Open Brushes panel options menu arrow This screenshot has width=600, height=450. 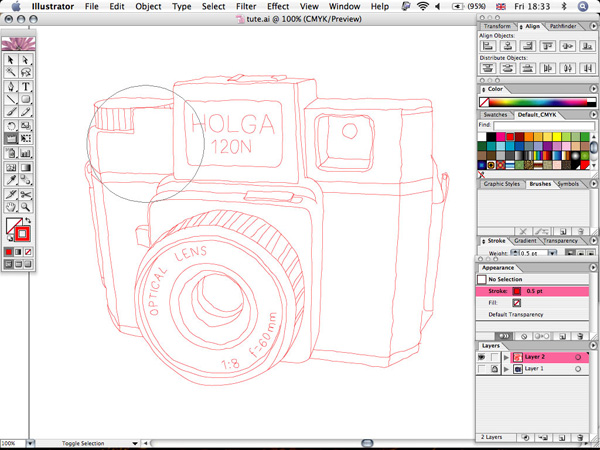(x=594, y=184)
